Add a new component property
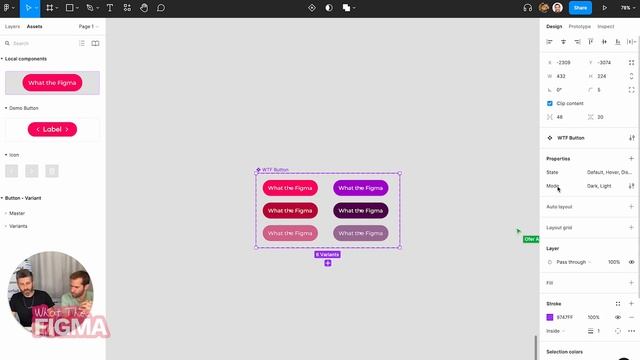The width and height of the screenshot is (640, 360). 631,158
